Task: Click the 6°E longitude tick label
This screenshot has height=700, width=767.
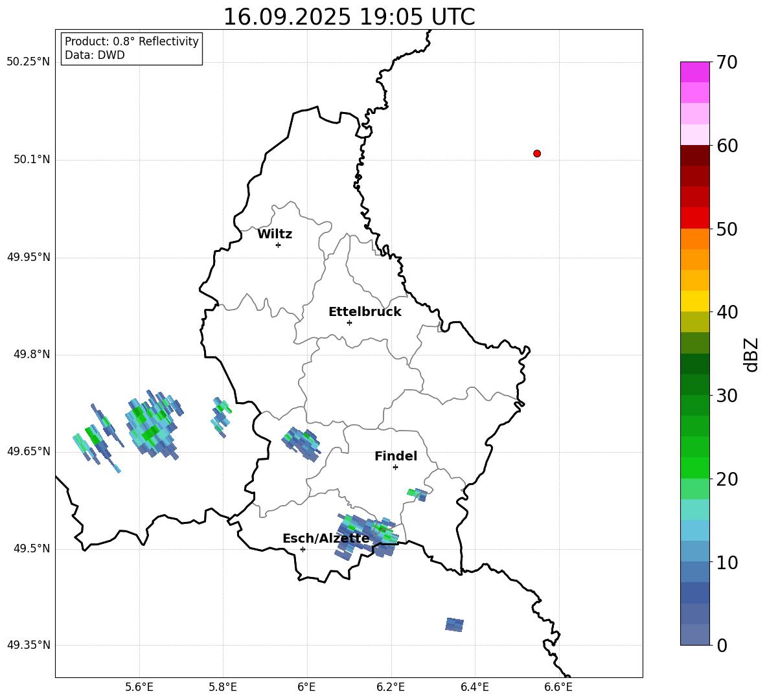Action: point(306,687)
